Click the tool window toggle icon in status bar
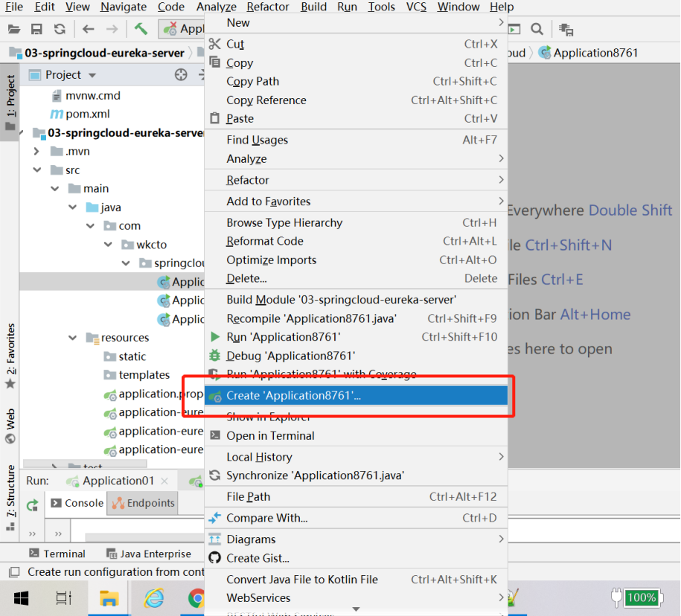The height and width of the screenshot is (616, 681). (x=14, y=572)
